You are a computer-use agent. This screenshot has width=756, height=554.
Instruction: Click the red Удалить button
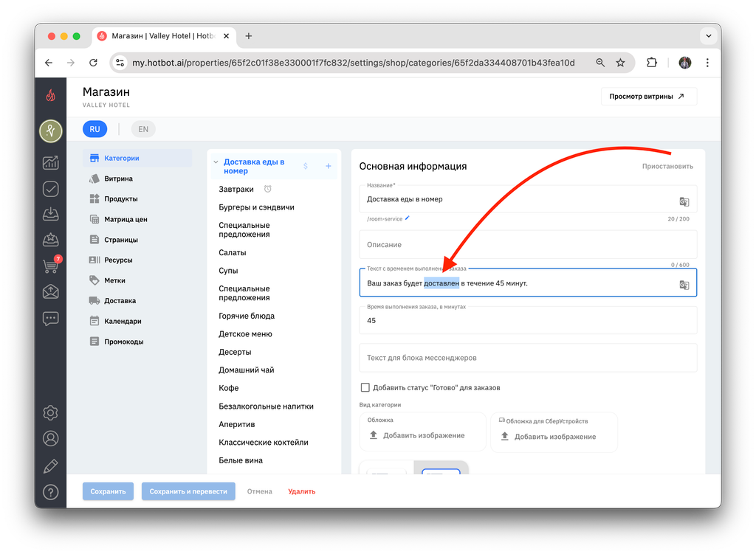point(301,491)
